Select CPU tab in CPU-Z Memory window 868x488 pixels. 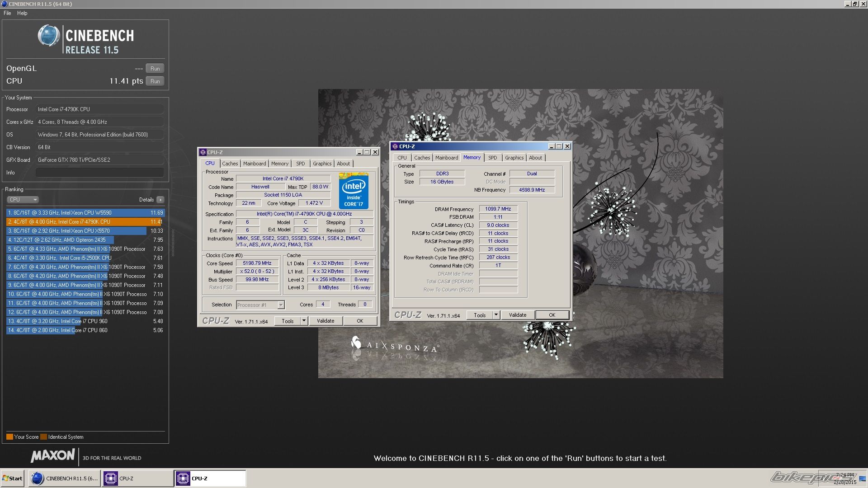pyautogui.click(x=402, y=158)
